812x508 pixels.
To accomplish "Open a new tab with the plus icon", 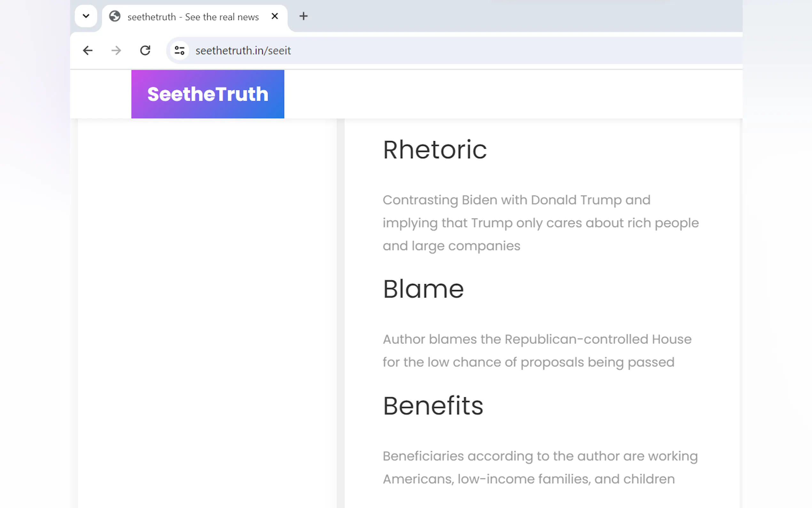I will coord(303,16).
